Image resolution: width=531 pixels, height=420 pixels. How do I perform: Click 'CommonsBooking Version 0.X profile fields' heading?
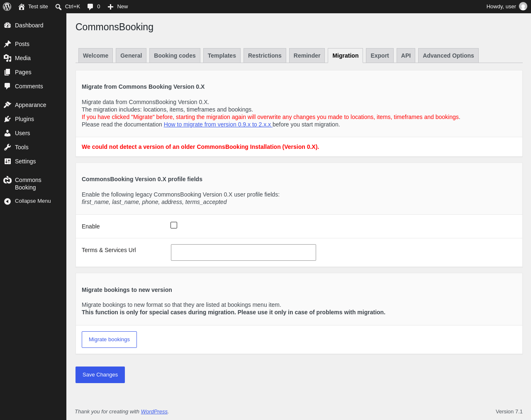(x=142, y=179)
